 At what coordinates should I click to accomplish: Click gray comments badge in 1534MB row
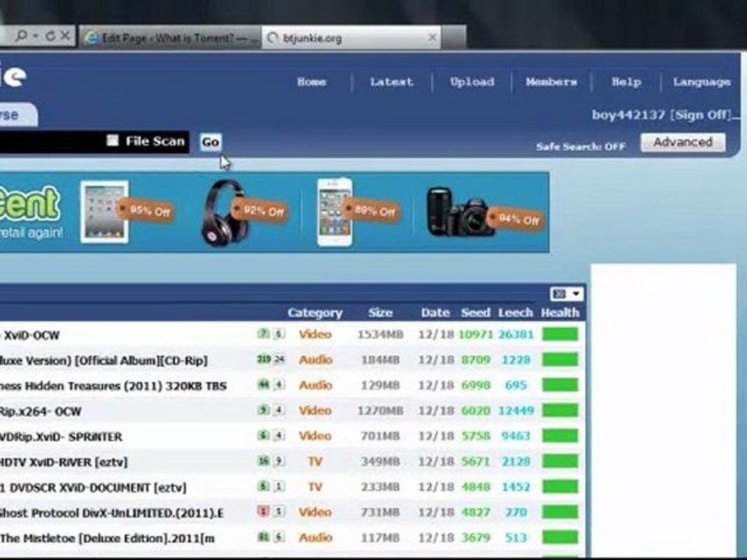point(279,334)
